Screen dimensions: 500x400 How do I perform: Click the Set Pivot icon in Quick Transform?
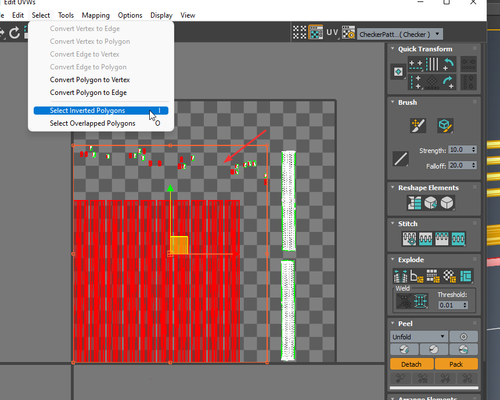coord(398,72)
